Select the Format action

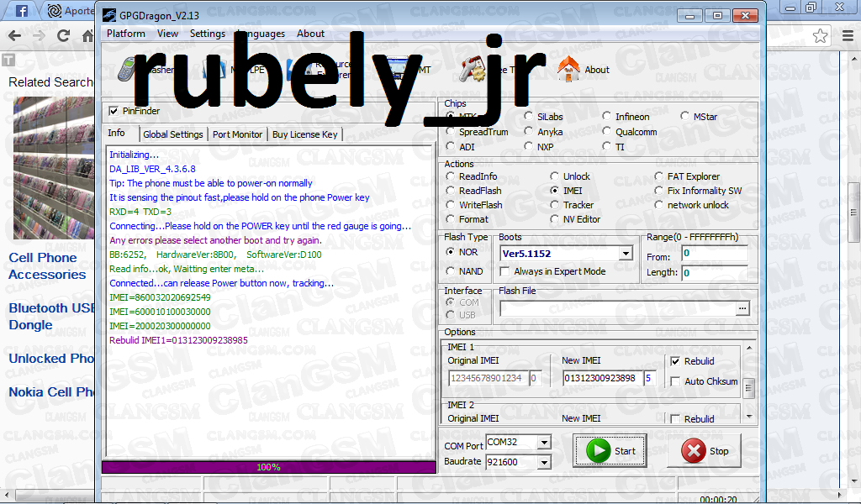click(451, 219)
